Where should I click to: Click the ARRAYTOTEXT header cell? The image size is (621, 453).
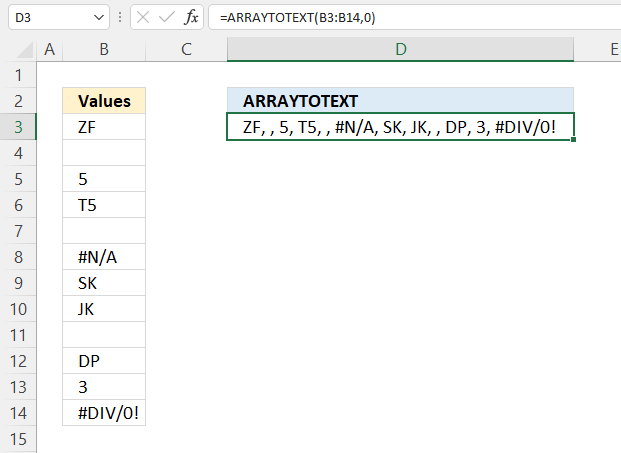pos(400,101)
